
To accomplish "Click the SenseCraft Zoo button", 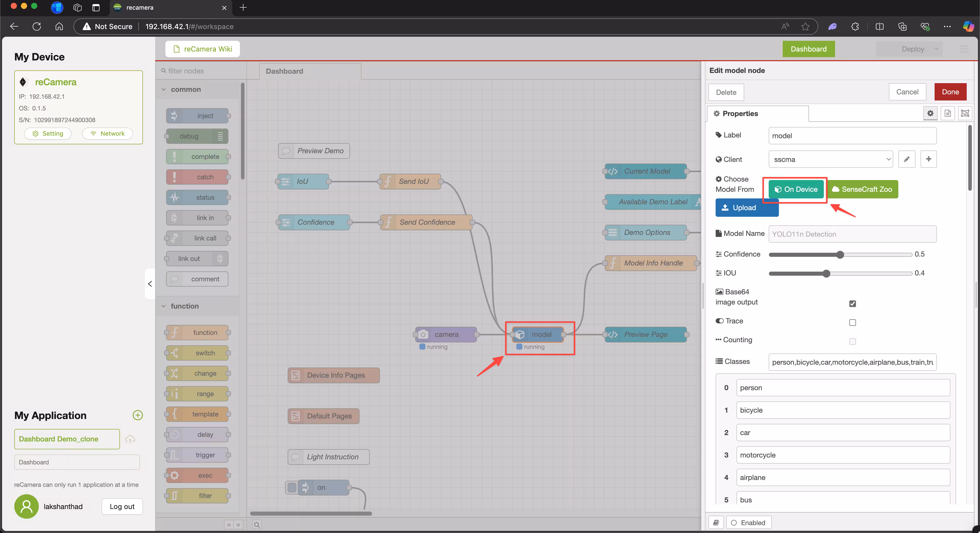I will coord(862,189).
